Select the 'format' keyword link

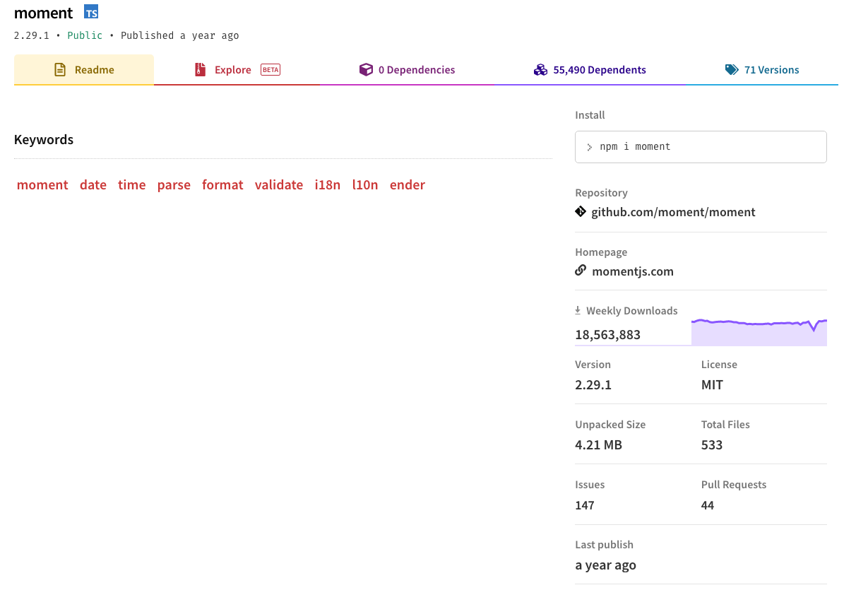tap(222, 185)
